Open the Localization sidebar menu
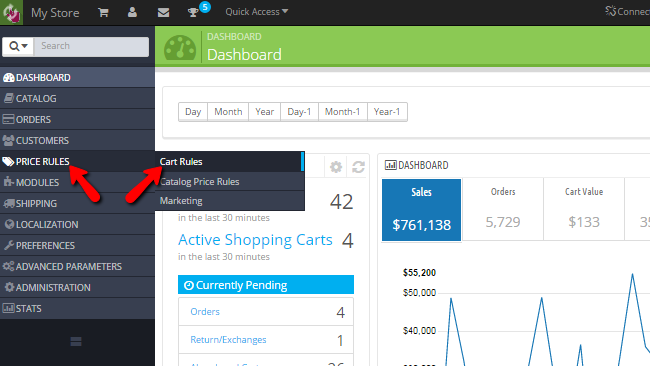Image resolution: width=650 pixels, height=366 pixels. pos(78,225)
